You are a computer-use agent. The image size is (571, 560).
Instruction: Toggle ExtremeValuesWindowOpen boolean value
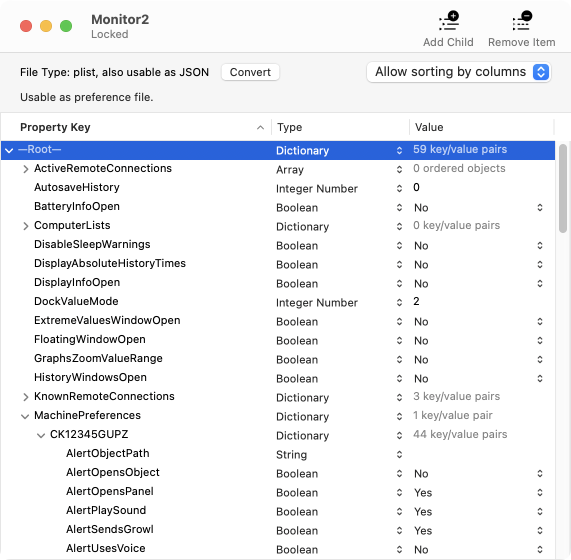[x=540, y=321]
